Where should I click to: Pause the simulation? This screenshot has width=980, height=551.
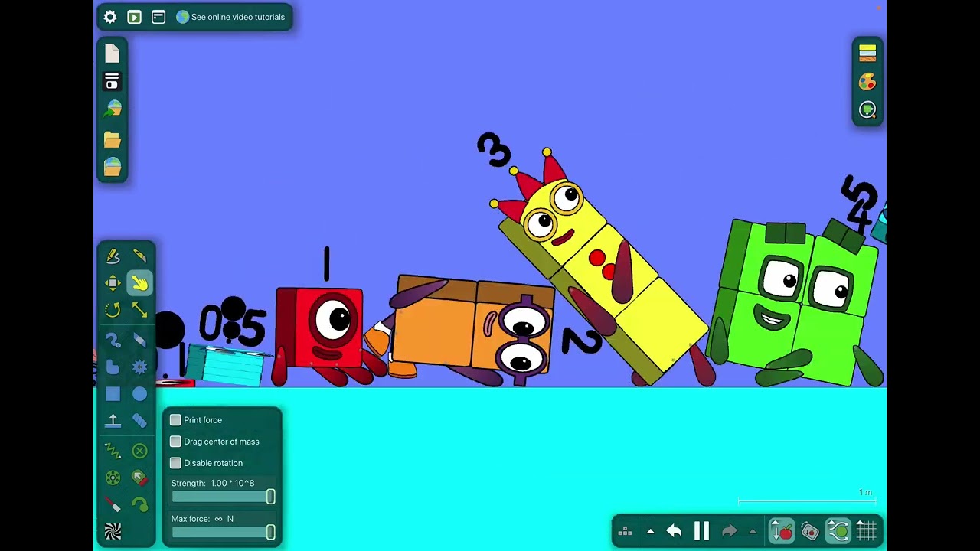click(x=701, y=531)
